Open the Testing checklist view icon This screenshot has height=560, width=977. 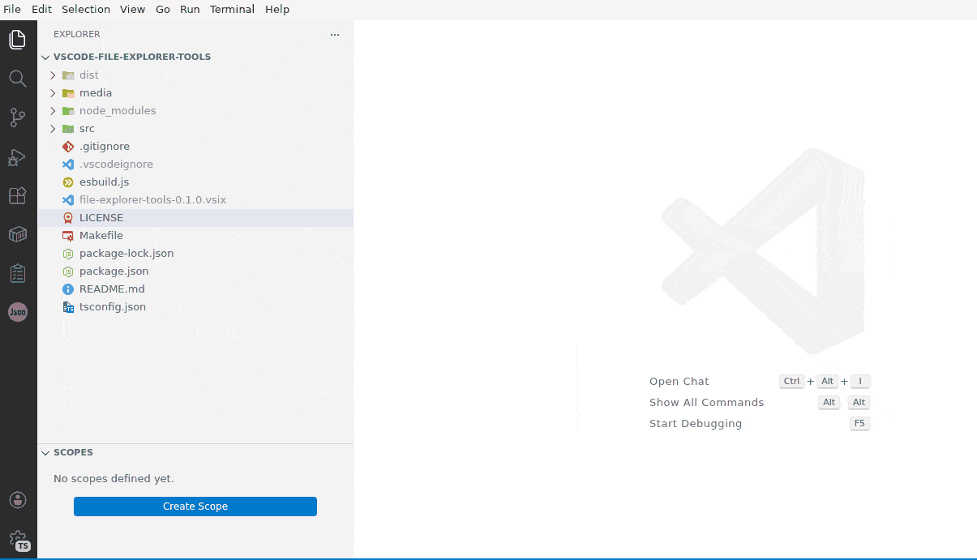(18, 273)
